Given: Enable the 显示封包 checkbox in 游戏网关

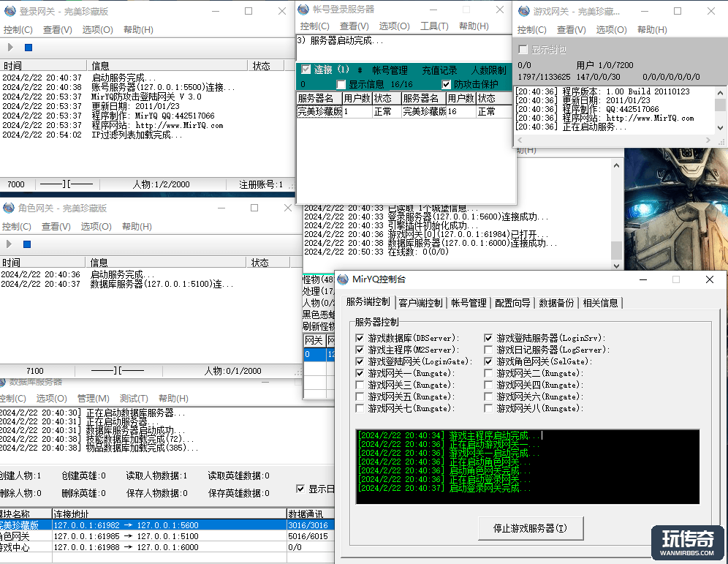Looking at the screenshot, I should [523, 49].
